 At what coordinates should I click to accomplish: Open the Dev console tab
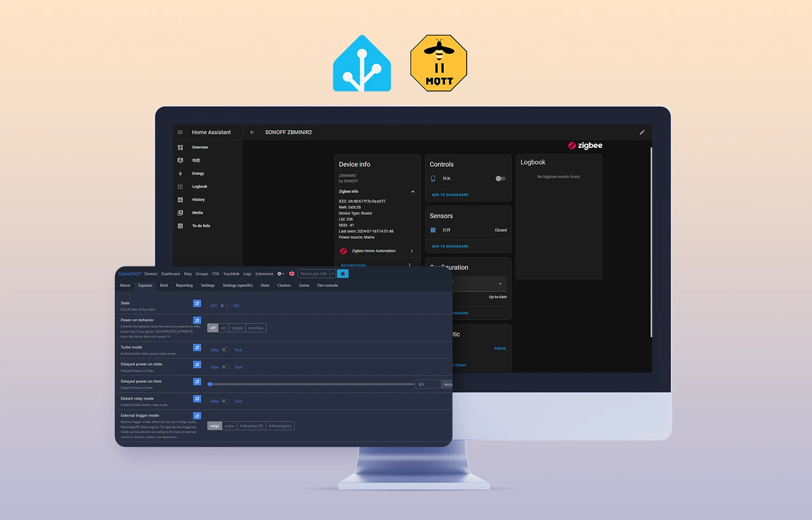point(327,285)
